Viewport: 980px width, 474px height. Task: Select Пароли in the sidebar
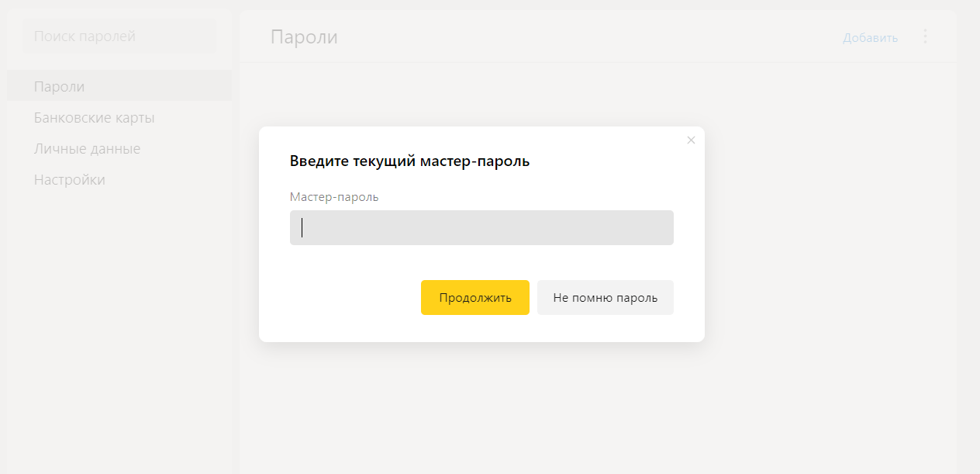pyautogui.click(x=60, y=86)
